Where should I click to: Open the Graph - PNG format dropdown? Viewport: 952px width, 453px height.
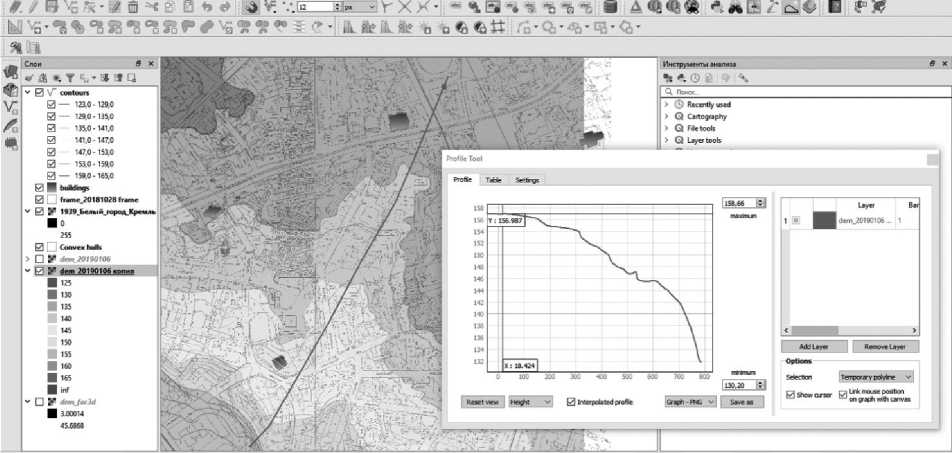pyautogui.click(x=691, y=401)
